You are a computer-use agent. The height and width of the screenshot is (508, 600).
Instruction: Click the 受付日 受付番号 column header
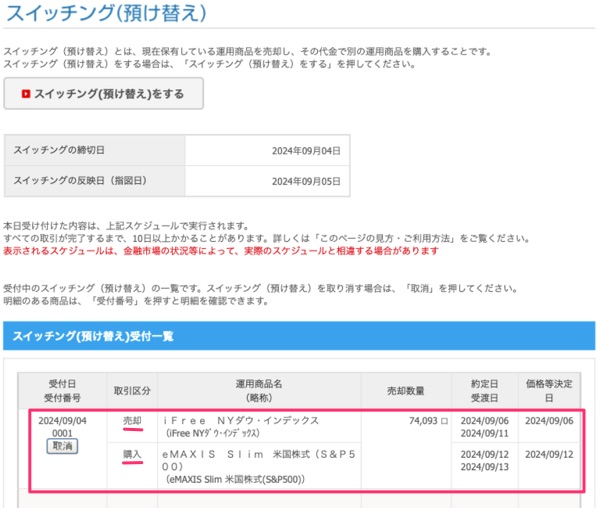point(62,391)
